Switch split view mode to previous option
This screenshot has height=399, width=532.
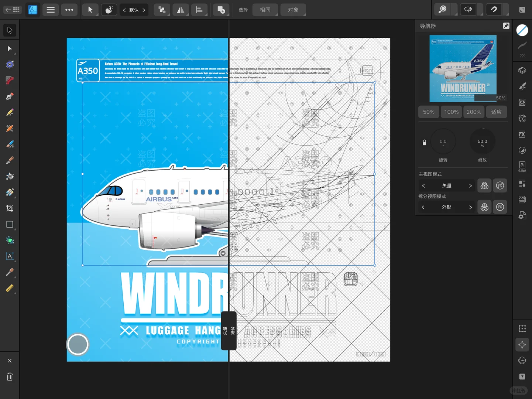click(x=423, y=207)
